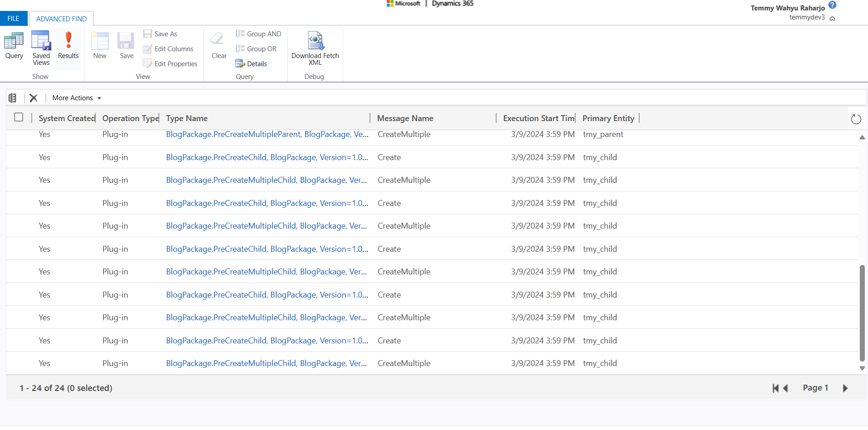The height and width of the screenshot is (430, 868).
Task: Download Fetch XML
Action: 315,49
